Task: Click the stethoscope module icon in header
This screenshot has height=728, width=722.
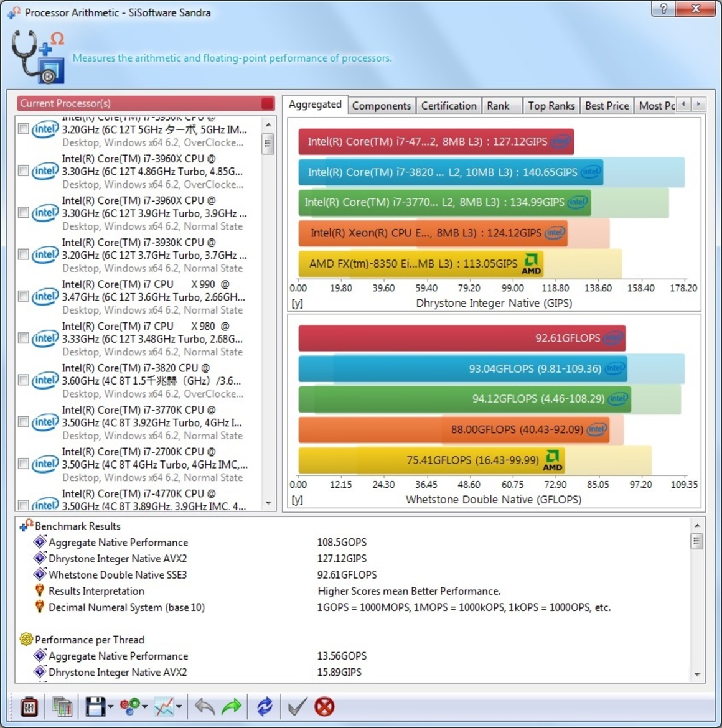Action: [x=38, y=57]
